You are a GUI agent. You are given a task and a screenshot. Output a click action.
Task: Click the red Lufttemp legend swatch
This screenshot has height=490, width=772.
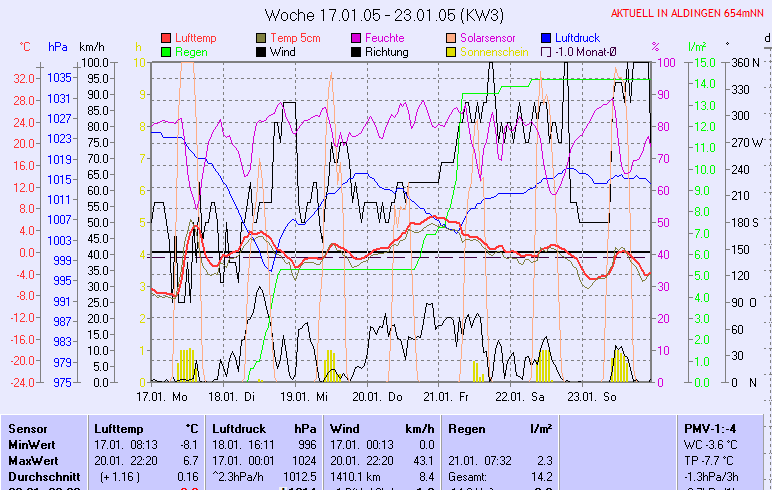click(167, 38)
